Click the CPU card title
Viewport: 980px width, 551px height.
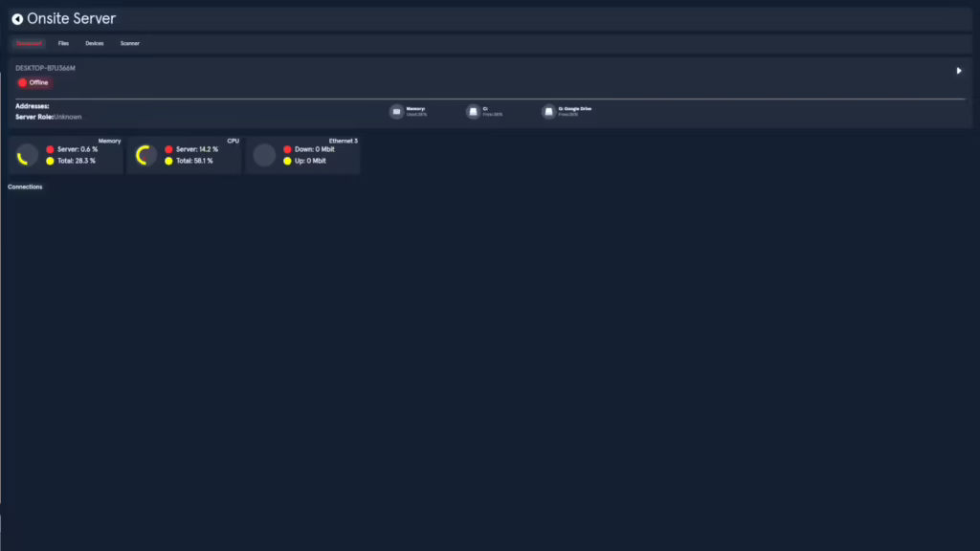click(x=234, y=142)
